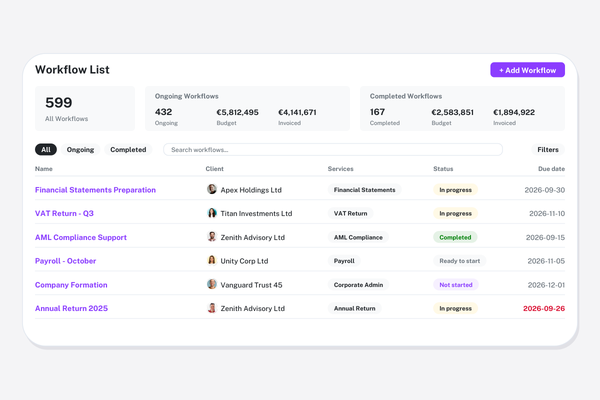This screenshot has height=400, width=600.
Task: Click the Name column header
Action: point(44,169)
